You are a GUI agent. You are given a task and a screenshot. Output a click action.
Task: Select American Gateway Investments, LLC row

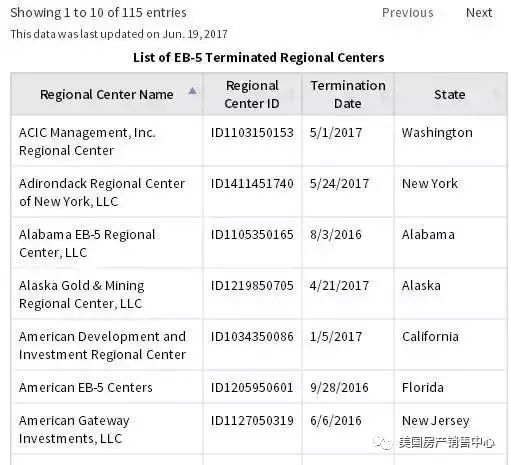tap(259, 429)
